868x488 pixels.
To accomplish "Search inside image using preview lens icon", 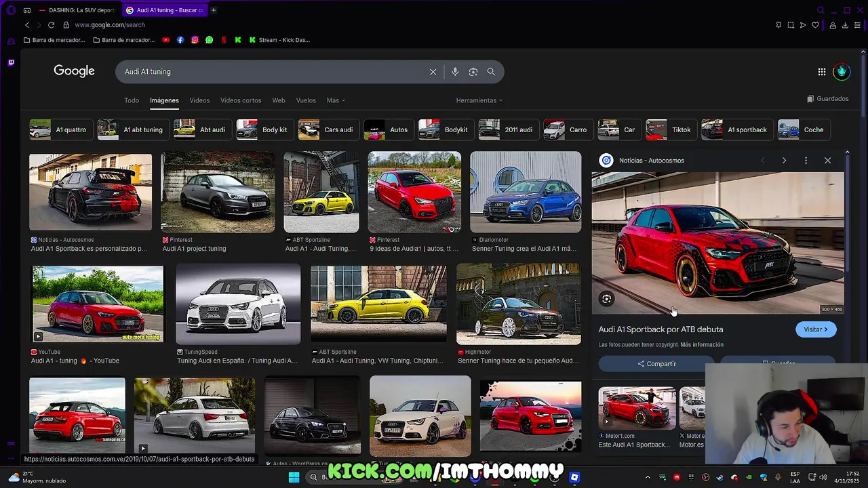I will (x=606, y=299).
